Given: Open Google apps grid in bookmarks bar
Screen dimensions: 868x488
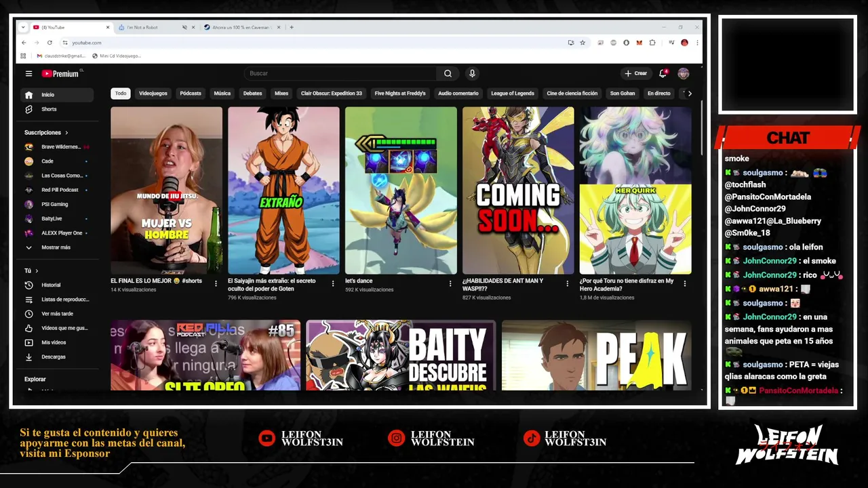Looking at the screenshot, I should [23, 56].
